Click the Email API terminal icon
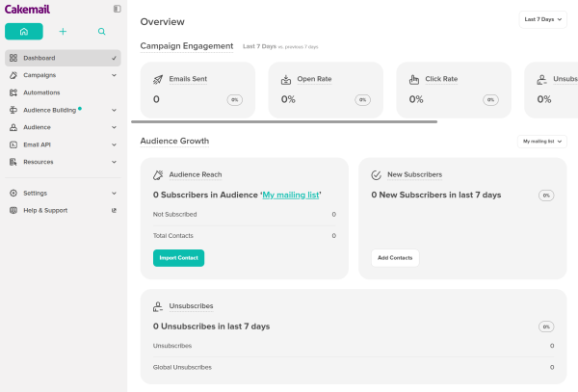The width and height of the screenshot is (578, 392). pos(13,144)
